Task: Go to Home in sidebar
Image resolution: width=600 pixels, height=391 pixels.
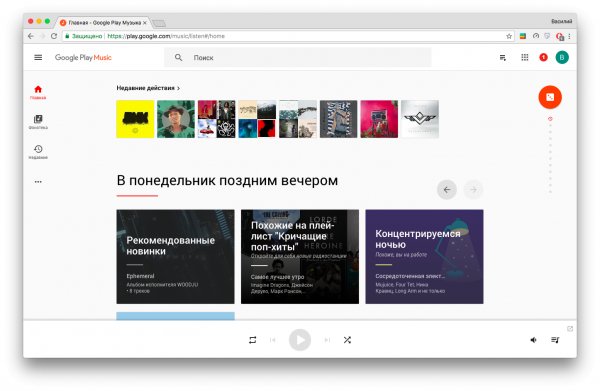Action: tap(38, 92)
